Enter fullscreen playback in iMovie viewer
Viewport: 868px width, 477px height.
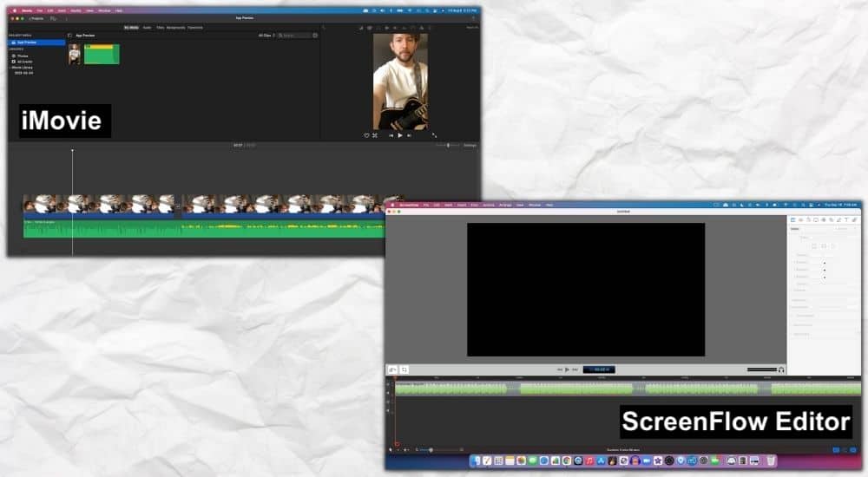click(x=434, y=135)
